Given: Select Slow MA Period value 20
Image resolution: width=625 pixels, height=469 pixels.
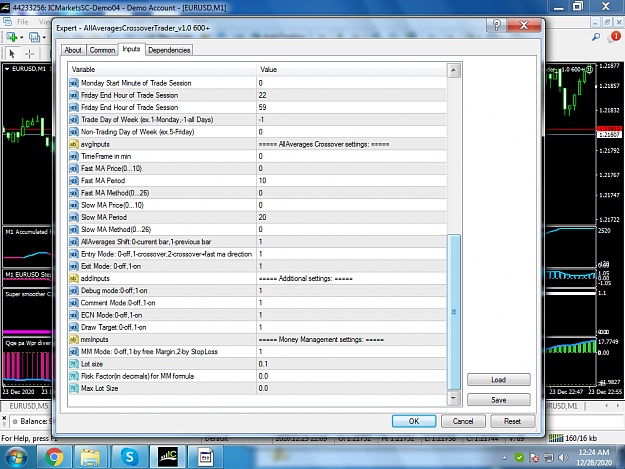Looking at the screenshot, I should 262,217.
